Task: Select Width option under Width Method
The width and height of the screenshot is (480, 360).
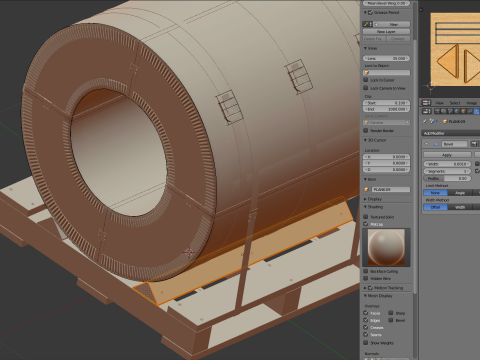Action: coord(460,207)
